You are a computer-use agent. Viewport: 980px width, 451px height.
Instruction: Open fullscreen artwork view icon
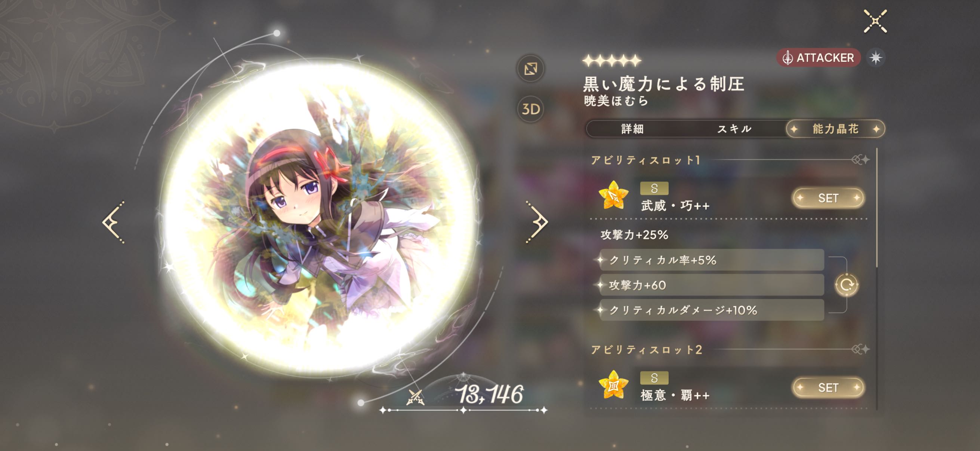pyautogui.click(x=530, y=69)
